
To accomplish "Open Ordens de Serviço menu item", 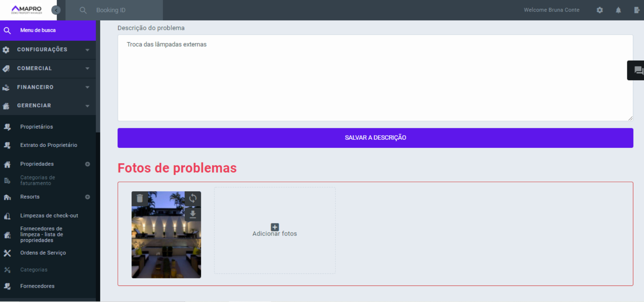I will tap(43, 253).
